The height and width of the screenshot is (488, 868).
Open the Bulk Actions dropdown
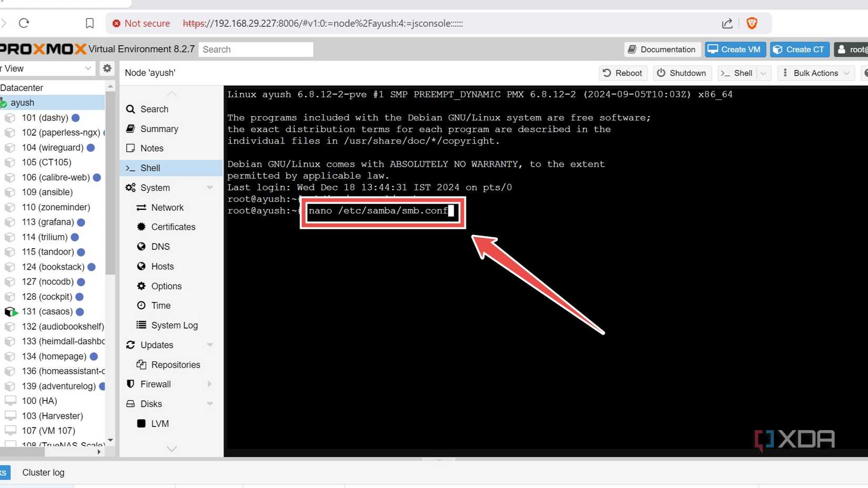pyautogui.click(x=816, y=73)
